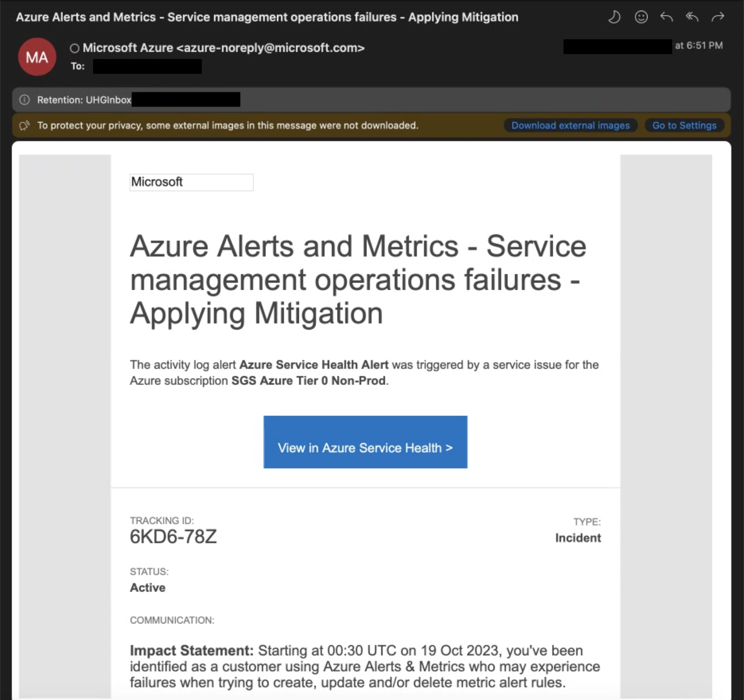Click the moon snooze icon
The height and width of the screenshot is (700, 744).
614,17
